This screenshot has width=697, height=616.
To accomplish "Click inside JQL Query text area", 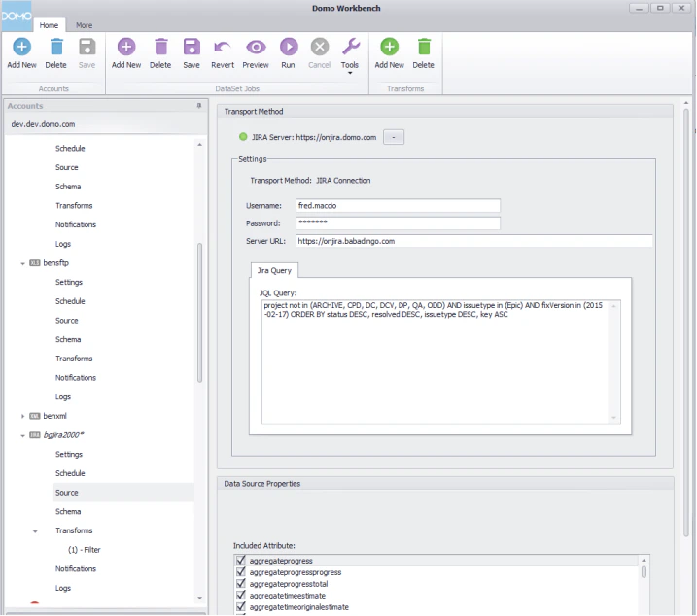I will [x=436, y=362].
